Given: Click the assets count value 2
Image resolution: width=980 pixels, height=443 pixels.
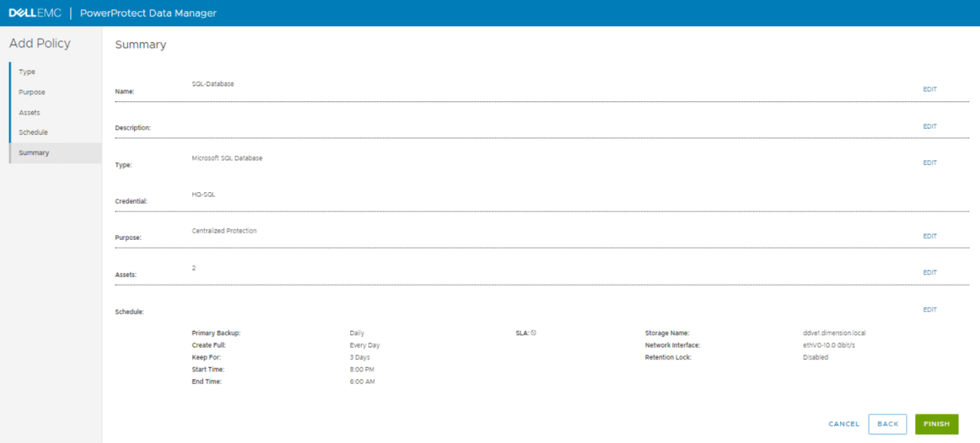Looking at the screenshot, I should [194, 268].
